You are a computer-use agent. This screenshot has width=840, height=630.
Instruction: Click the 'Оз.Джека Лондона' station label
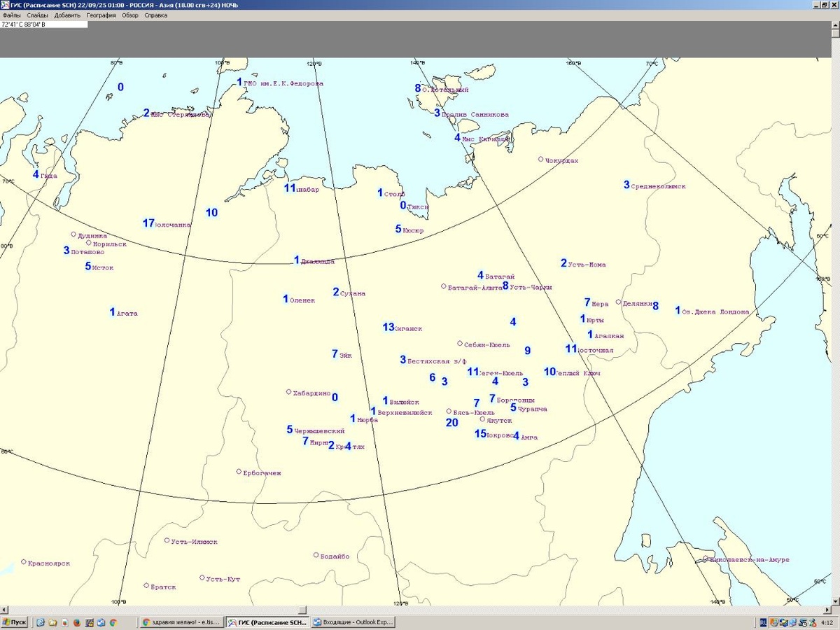tap(715, 312)
